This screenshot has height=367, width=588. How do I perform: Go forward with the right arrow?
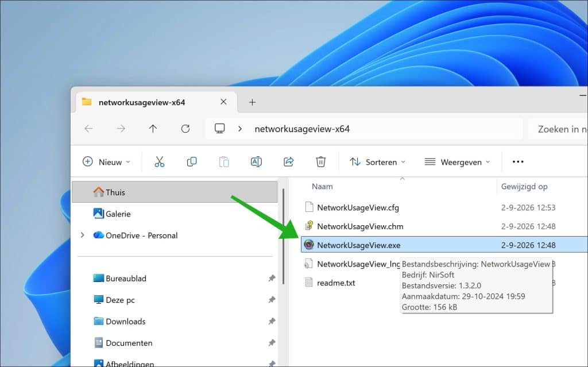121,129
